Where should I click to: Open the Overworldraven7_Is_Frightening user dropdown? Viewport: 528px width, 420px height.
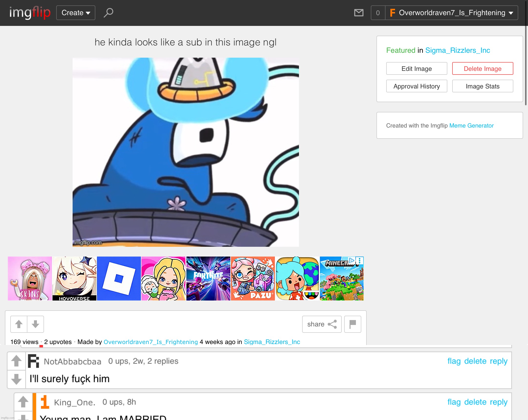pyautogui.click(x=451, y=13)
